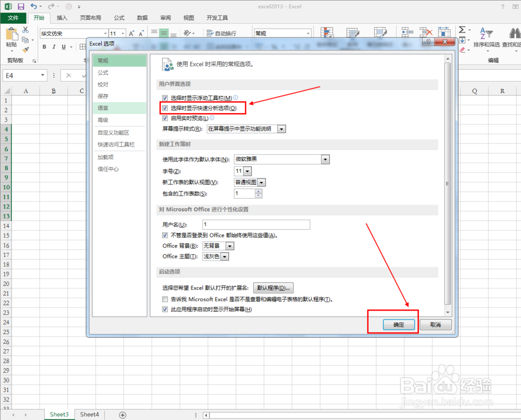Open the 文件 File tab
This screenshot has width=521, height=420.
coord(13,18)
